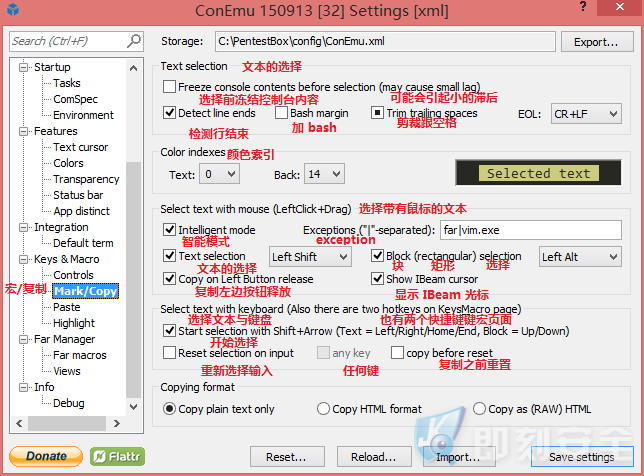Click the ConEmu app icon in title bar
Viewport: 644px width, 476px height.
13,9
